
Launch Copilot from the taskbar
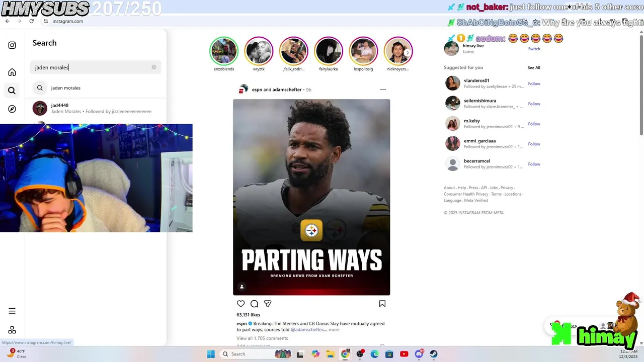pyautogui.click(x=315, y=354)
